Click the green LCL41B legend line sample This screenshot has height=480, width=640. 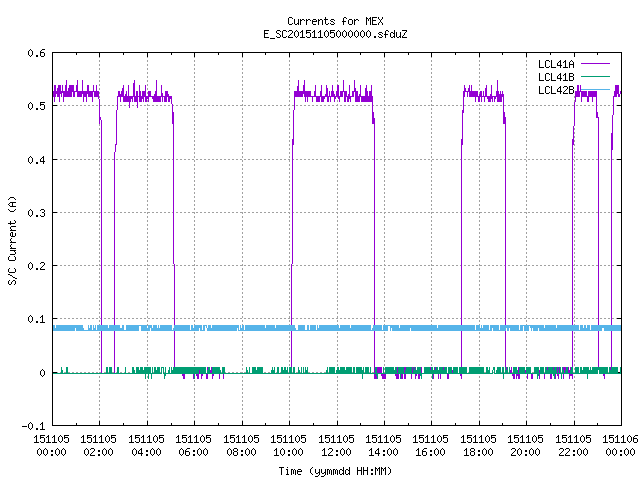click(595, 77)
